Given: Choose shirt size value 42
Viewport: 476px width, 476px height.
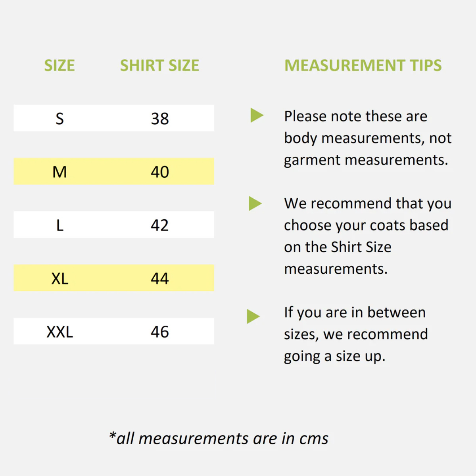Looking at the screenshot, I should [160, 225].
